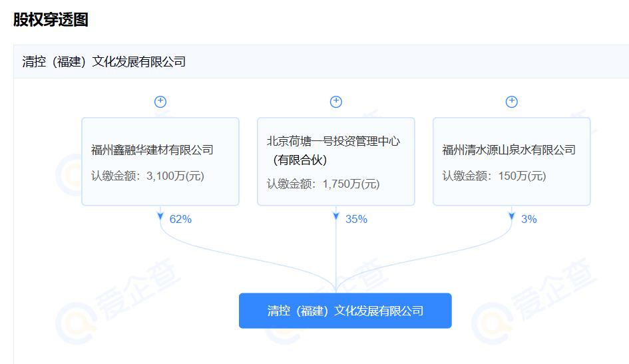Click the 股权穿透图 section heading
This screenshot has height=364, width=629.
click(x=51, y=19)
